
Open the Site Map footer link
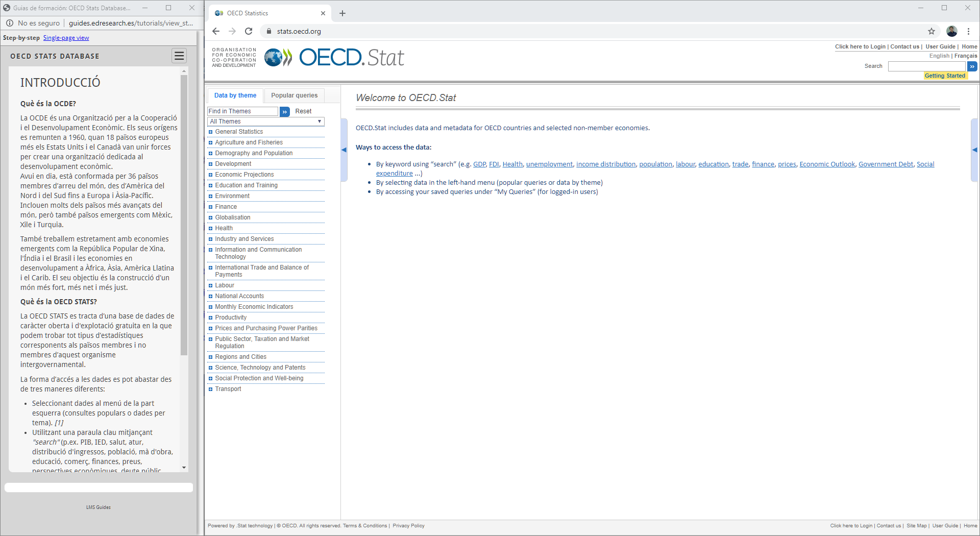pyautogui.click(x=916, y=526)
